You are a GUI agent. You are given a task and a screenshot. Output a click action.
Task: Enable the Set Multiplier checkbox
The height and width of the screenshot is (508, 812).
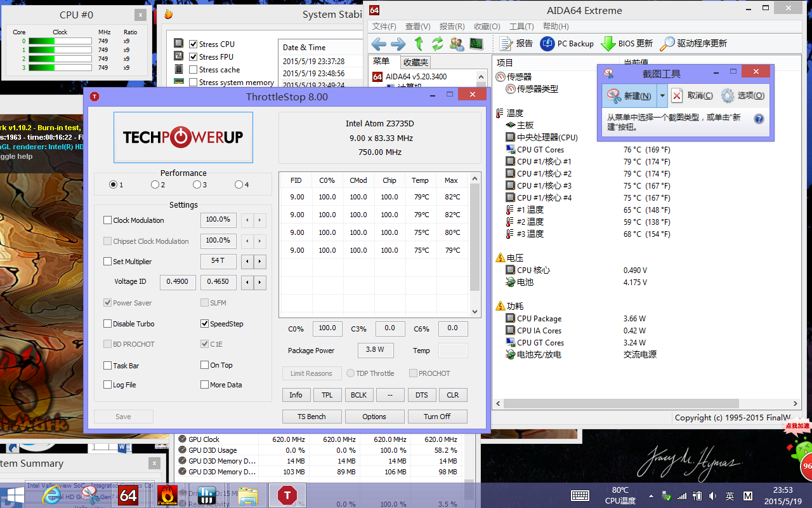tap(107, 262)
